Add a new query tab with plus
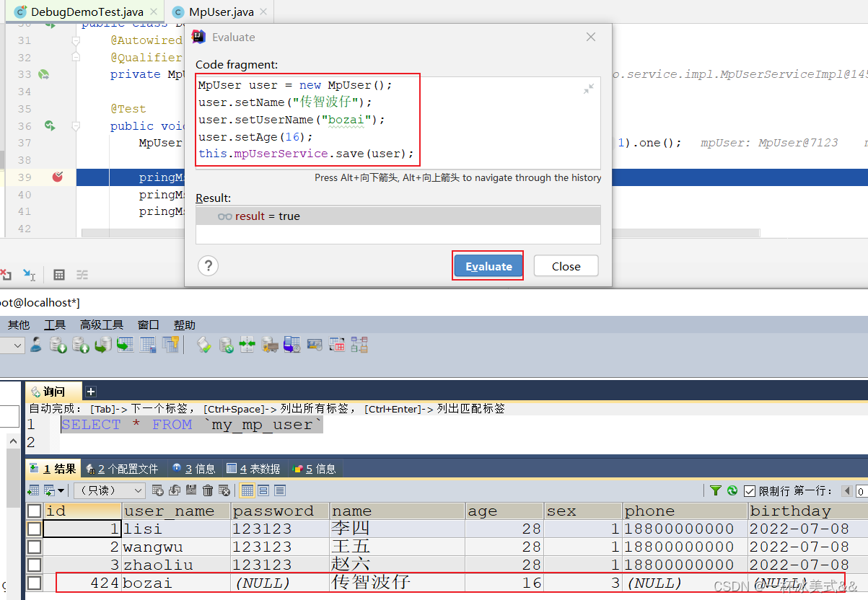 90,392
